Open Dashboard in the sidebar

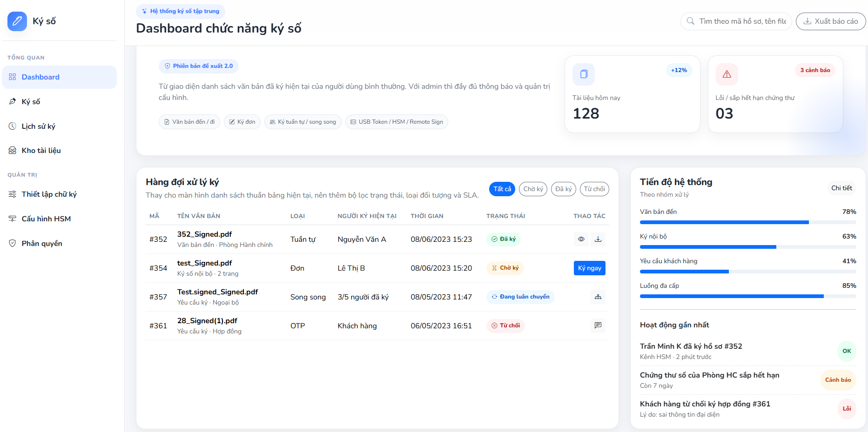pyautogui.click(x=59, y=77)
